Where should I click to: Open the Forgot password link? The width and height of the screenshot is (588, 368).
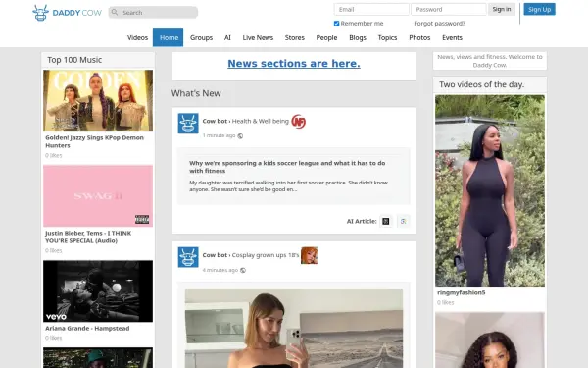[x=439, y=24]
